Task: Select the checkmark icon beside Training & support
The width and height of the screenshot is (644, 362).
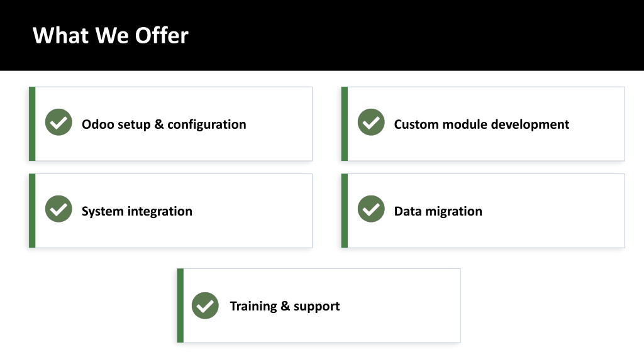Action: [205, 306]
